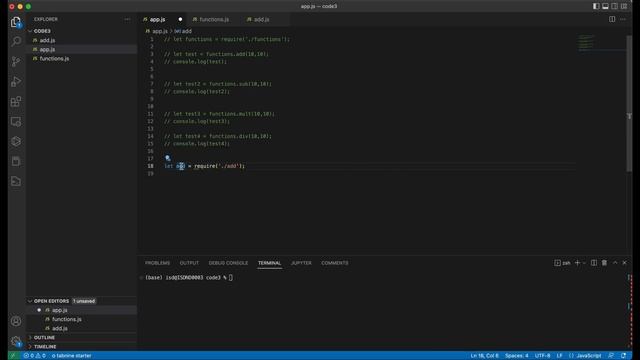This screenshot has width=640, height=360.
Task: Open remote window indicator in status bar
Action: tap(13, 356)
